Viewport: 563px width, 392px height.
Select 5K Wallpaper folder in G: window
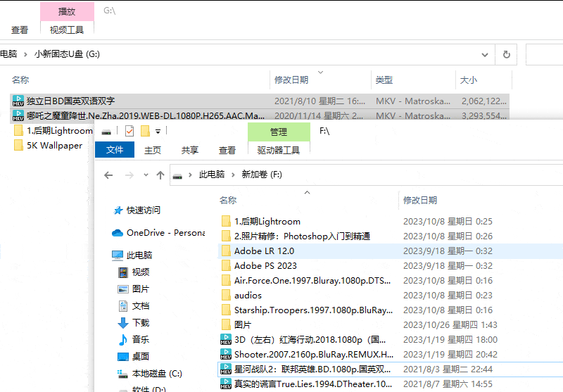click(49, 146)
